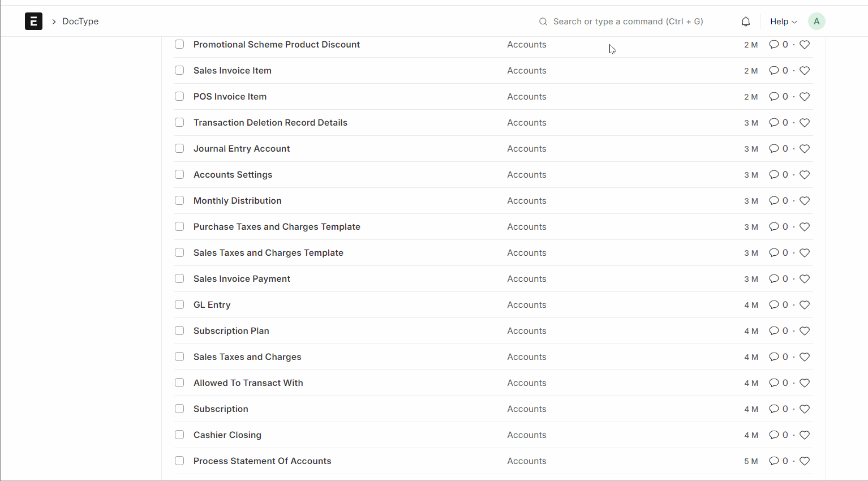This screenshot has width=868, height=481.
Task: Like the Sales Invoice Item row
Action: [x=805, y=71]
